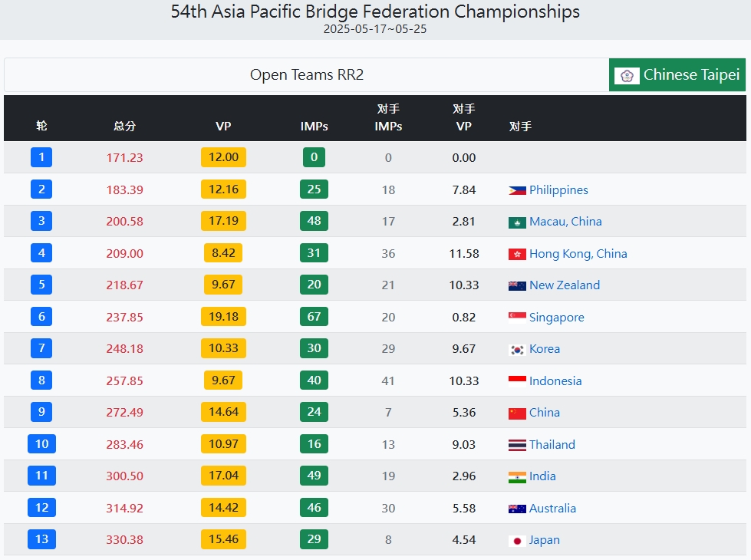Click the Philippines flag icon
The image size is (751, 560).
(517, 191)
